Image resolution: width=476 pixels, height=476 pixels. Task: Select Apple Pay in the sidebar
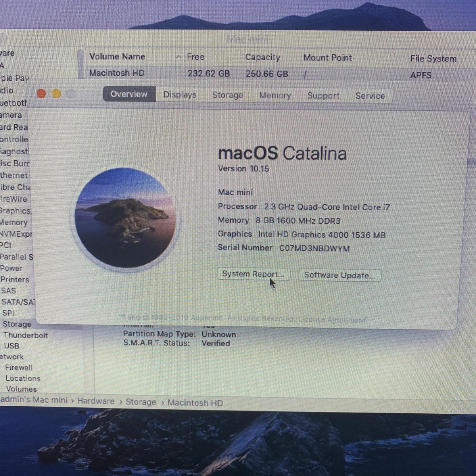(15, 78)
